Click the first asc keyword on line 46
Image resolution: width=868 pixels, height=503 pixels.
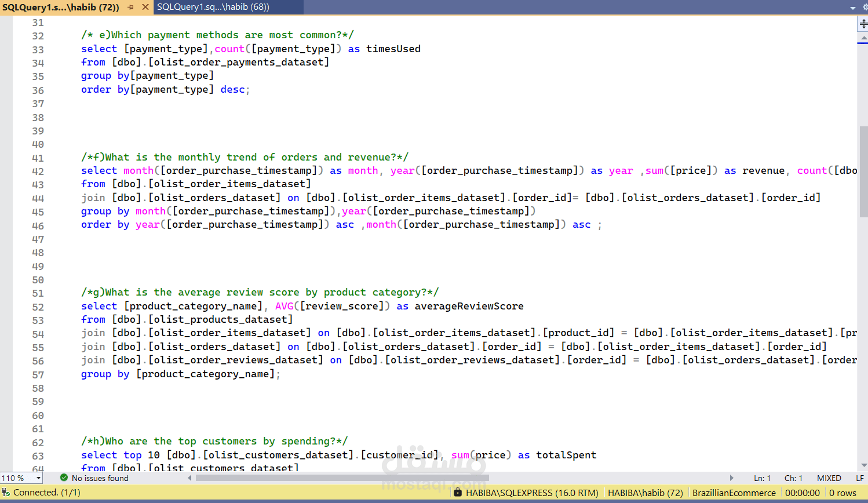pyautogui.click(x=345, y=225)
